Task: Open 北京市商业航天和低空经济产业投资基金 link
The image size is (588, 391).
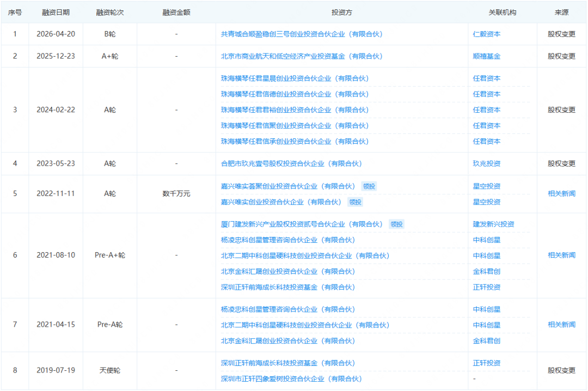Action: (x=302, y=56)
